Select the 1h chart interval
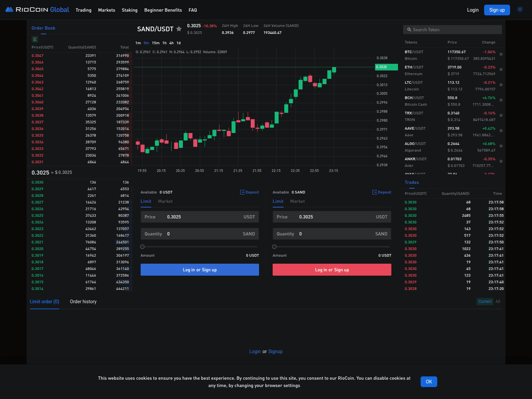The image size is (532, 399). click(164, 43)
